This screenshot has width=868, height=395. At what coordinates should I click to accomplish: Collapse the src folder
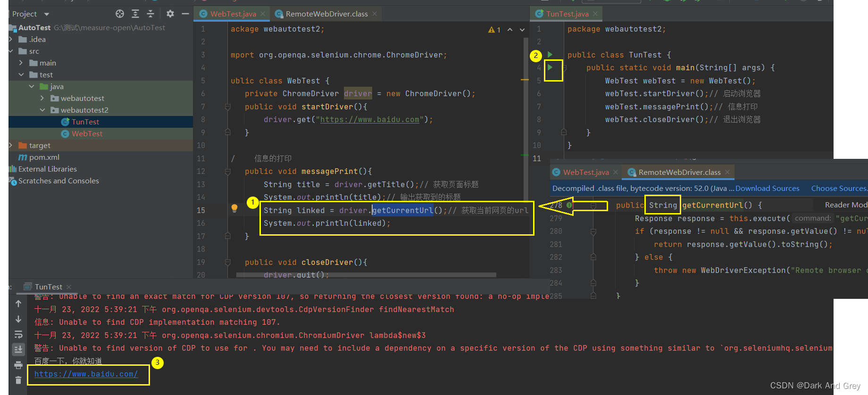[x=11, y=51]
